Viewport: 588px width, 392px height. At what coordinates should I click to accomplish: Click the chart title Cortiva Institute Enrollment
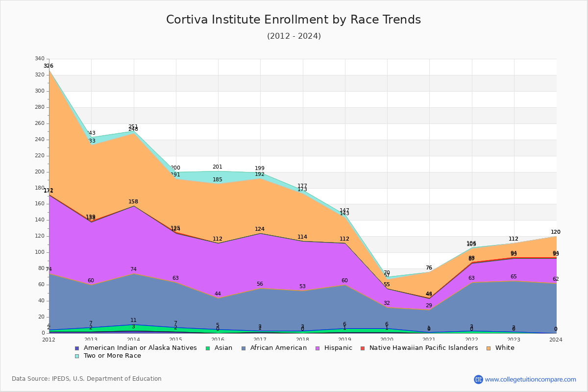click(294, 20)
